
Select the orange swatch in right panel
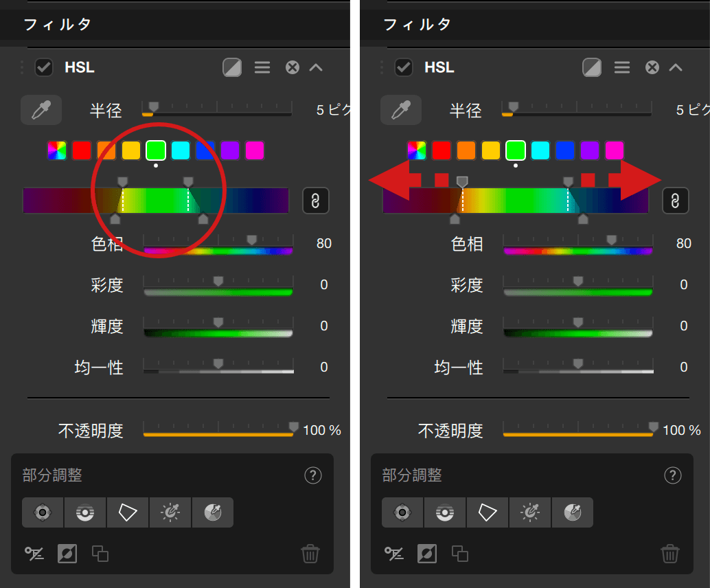[466, 150]
